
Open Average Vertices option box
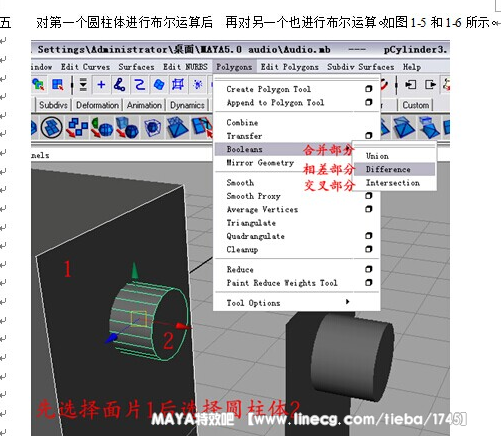click(368, 209)
